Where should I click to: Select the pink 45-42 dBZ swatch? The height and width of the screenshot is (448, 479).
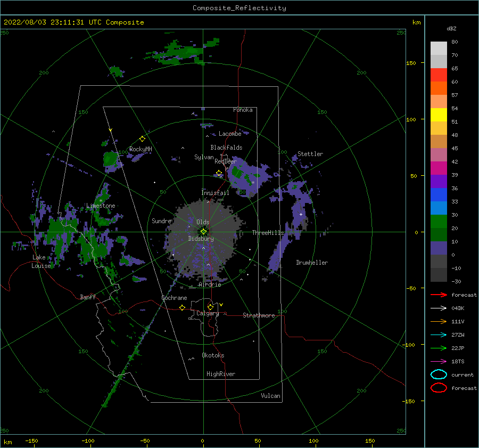point(439,154)
